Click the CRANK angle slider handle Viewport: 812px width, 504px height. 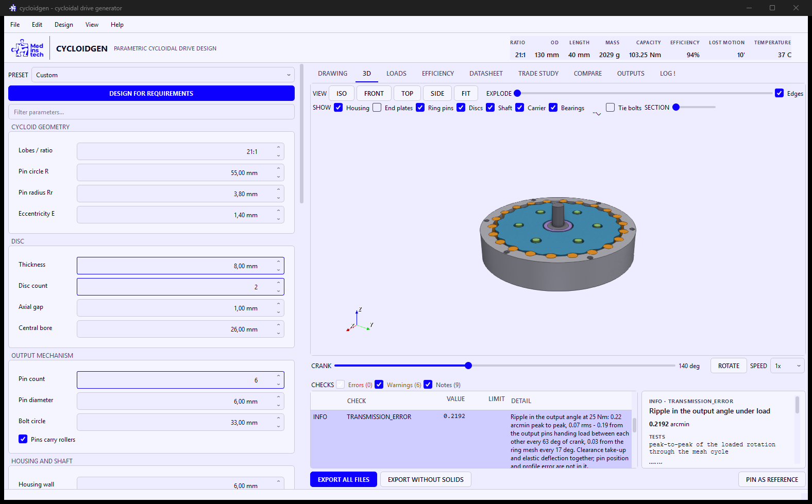(468, 366)
